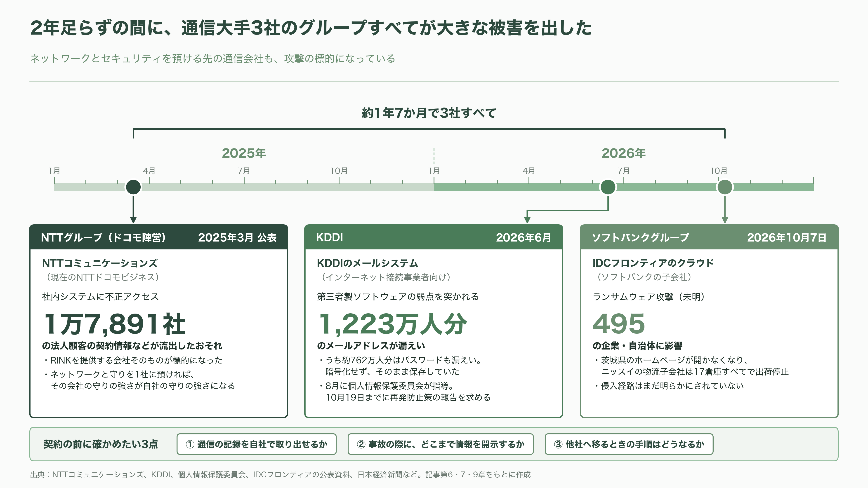The width and height of the screenshot is (868, 488).
Task: Select the ① 通信の記録を自社で取り出せるか box
Action: click(x=256, y=444)
